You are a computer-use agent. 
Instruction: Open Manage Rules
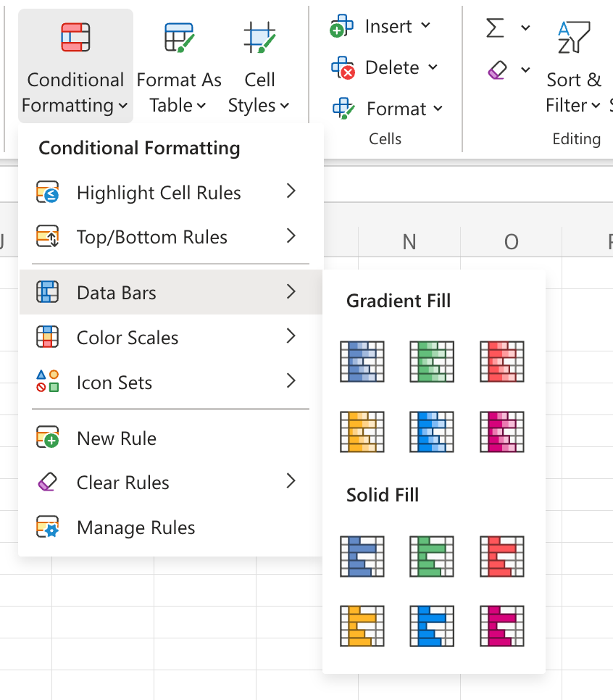tap(135, 528)
